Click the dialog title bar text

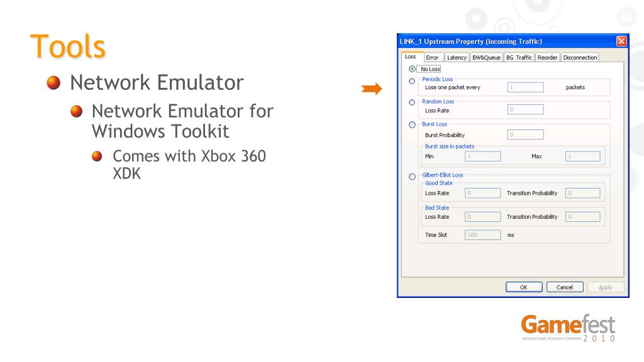[x=471, y=41]
